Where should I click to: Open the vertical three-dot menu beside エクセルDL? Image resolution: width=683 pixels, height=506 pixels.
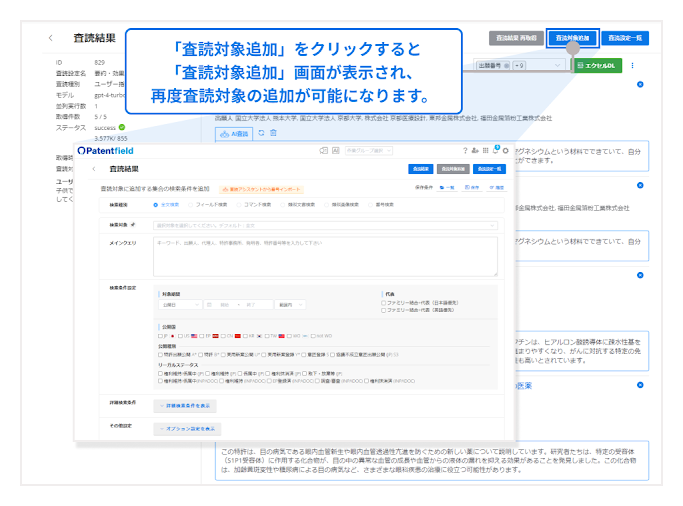click(634, 65)
